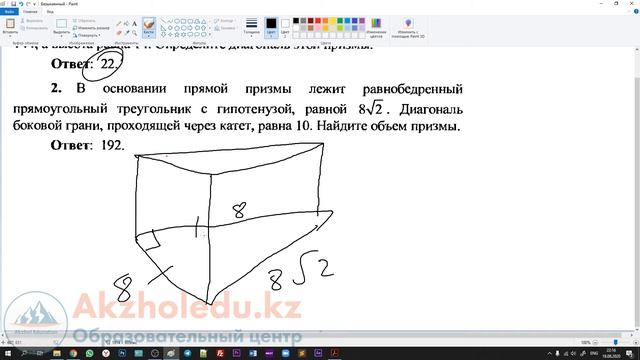
Task: Click the Undo arrow in title bar
Action: [x=21, y=4]
